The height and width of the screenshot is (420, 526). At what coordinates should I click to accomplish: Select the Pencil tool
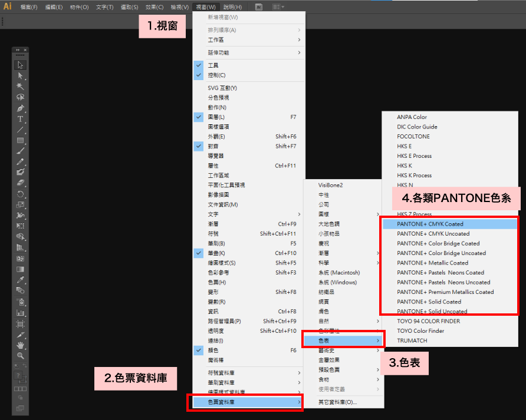pos(20,161)
